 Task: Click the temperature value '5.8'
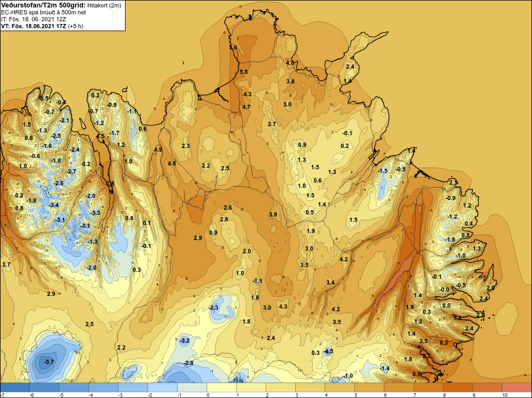pyautogui.click(x=244, y=72)
